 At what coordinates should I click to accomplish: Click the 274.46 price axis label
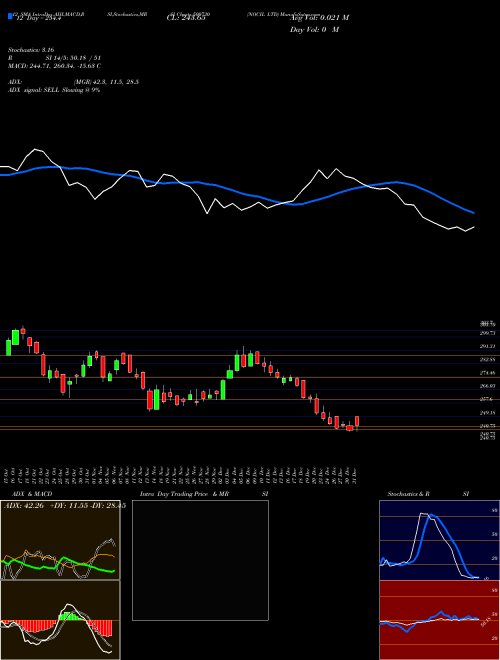488,373
